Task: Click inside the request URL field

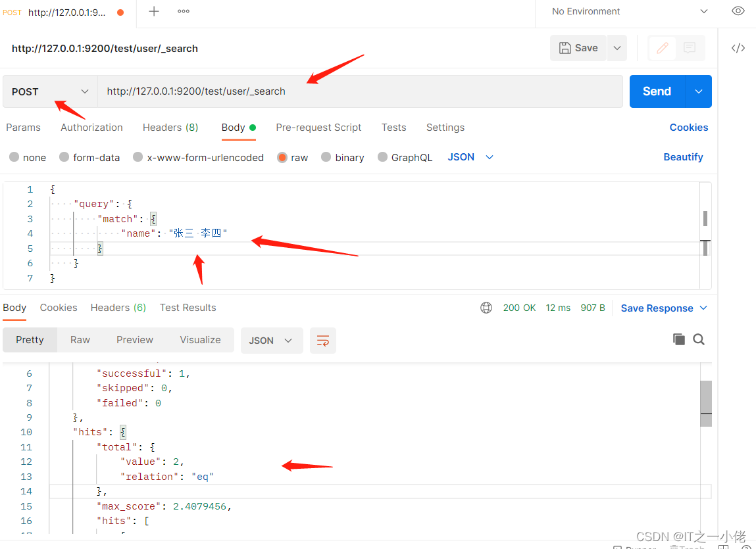Action: tap(360, 91)
